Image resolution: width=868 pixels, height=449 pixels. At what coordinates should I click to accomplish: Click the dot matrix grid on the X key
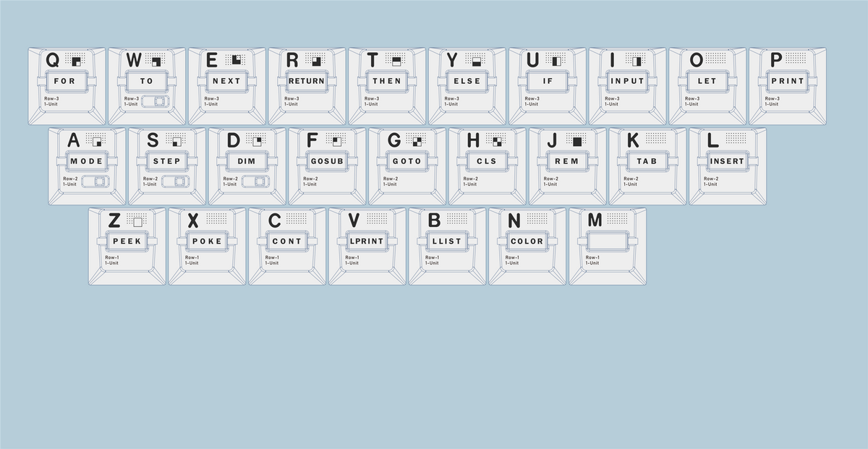coord(215,218)
